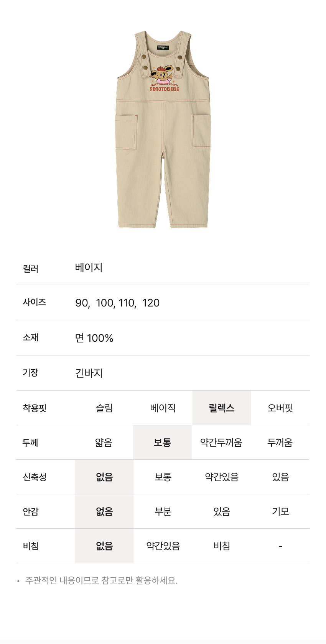
Task: Select 약간두꺼움 thickness option
Action: 221,442
